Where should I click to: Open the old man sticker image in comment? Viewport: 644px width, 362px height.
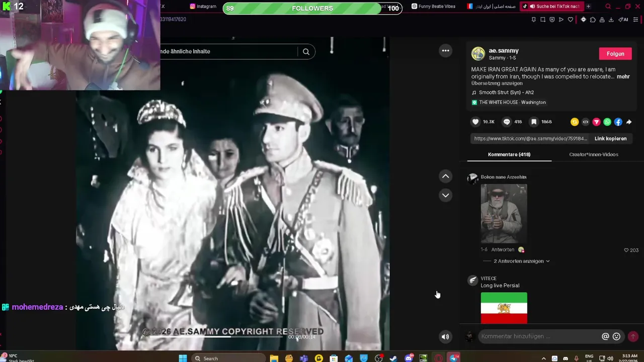point(504,213)
